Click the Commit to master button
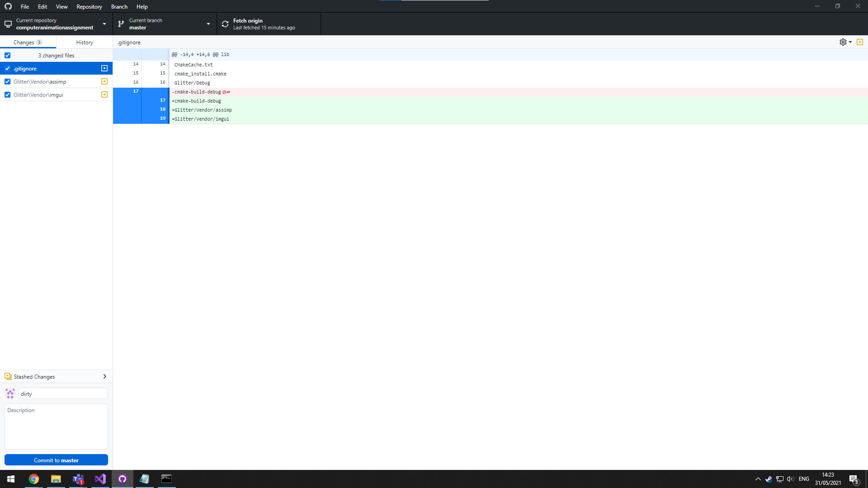Viewport: 868px width, 488px height. click(56, 460)
